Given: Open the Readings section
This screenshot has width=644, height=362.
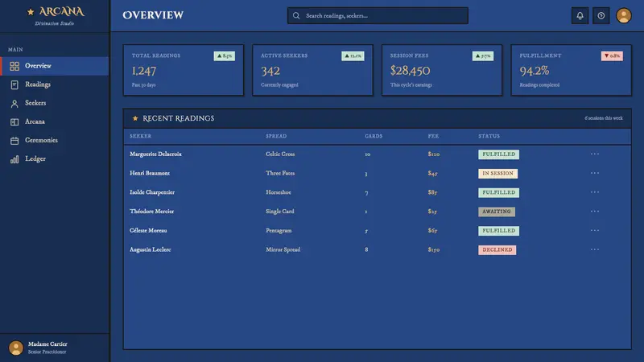Looking at the screenshot, I should coord(55,84).
